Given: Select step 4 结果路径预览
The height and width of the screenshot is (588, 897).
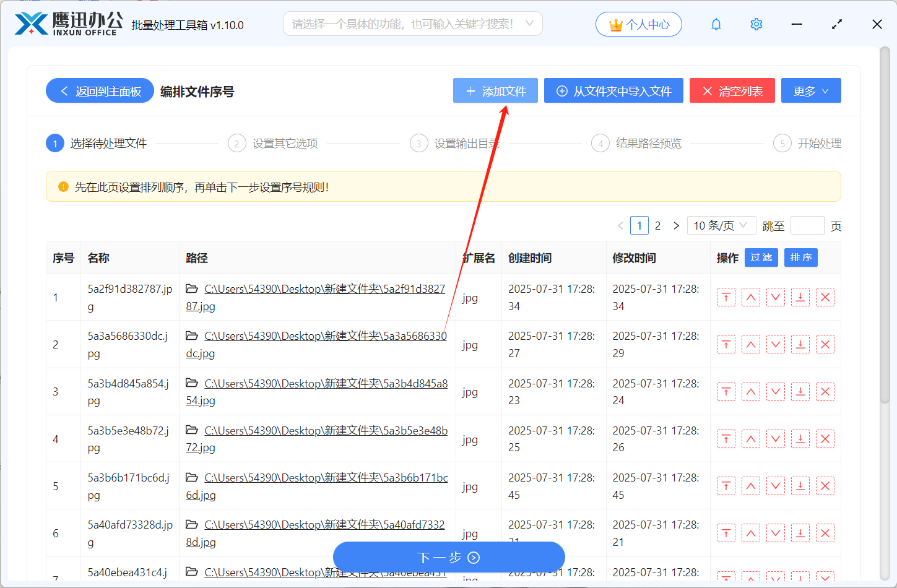Looking at the screenshot, I should [636, 144].
